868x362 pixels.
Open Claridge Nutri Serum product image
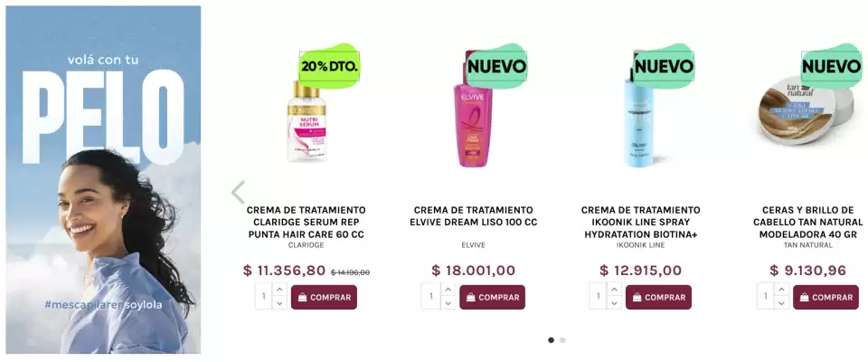pyautogui.click(x=307, y=122)
